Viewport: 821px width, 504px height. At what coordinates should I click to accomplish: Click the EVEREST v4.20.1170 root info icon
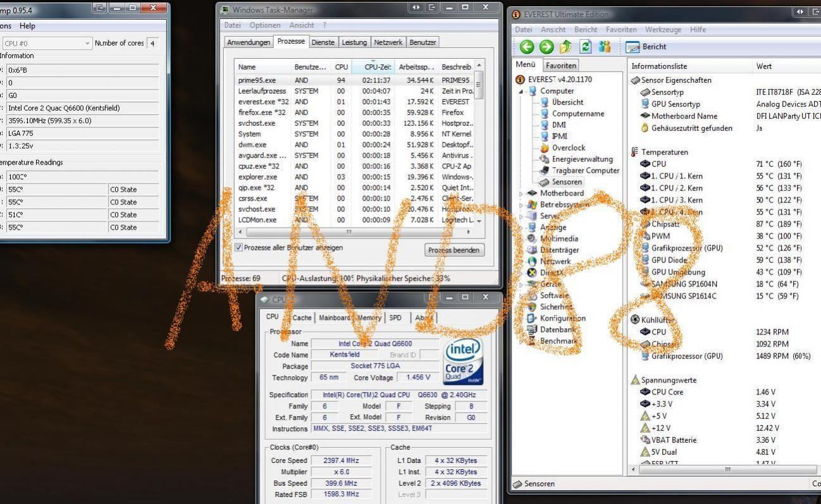tap(521, 79)
